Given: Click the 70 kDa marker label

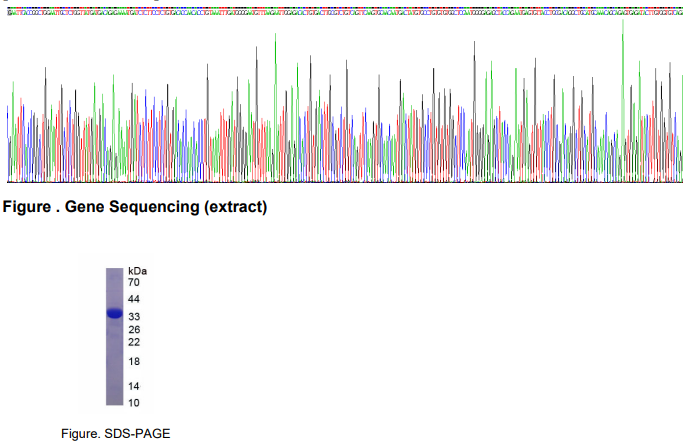Looking at the screenshot, I should tap(134, 283).
